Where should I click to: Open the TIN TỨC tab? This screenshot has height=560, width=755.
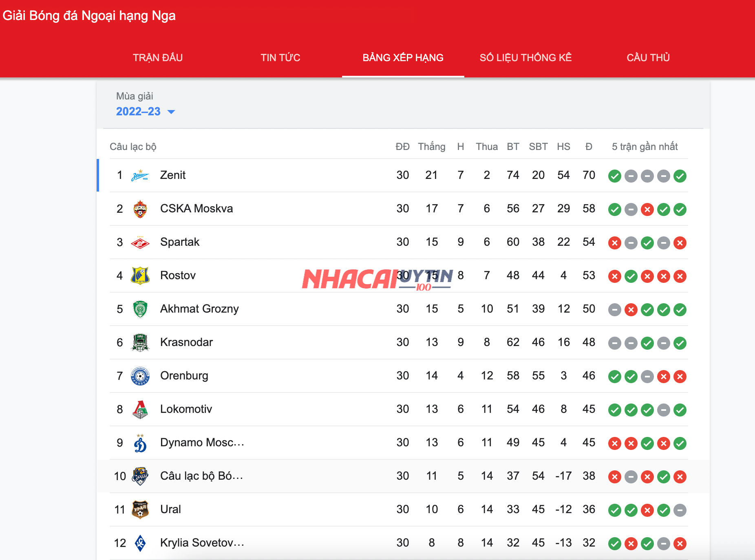click(280, 57)
